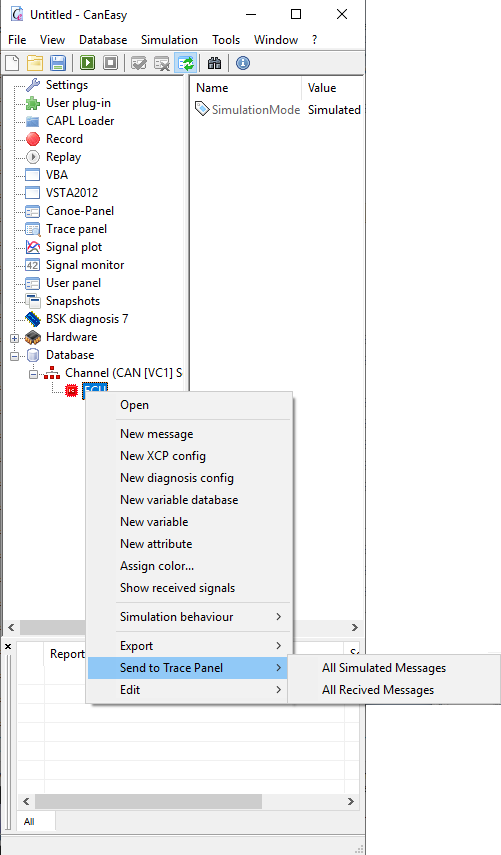Expand the Hardware tree node
This screenshot has width=501, height=855.
click(15, 338)
